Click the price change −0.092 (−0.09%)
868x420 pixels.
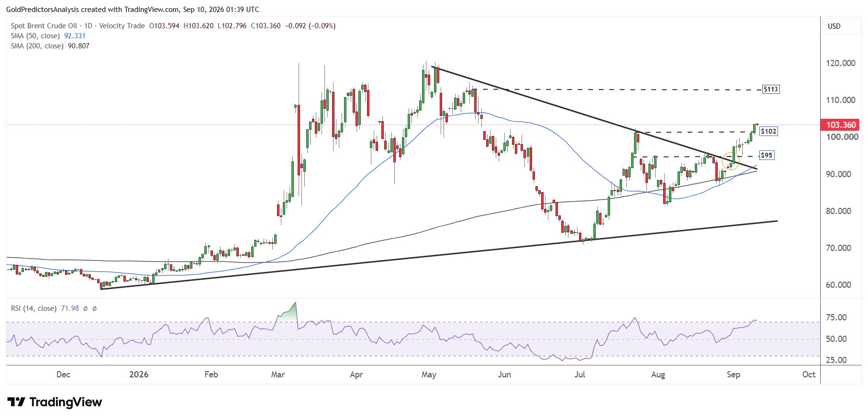coord(310,26)
